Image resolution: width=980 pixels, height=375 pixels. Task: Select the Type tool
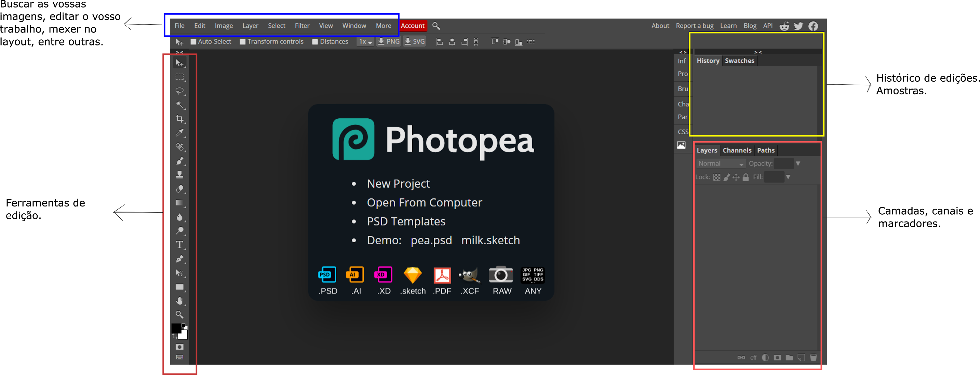[180, 244]
